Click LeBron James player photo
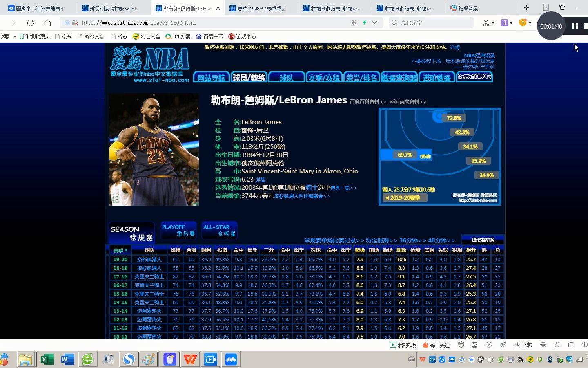This screenshot has width=588, height=368. 154,150
